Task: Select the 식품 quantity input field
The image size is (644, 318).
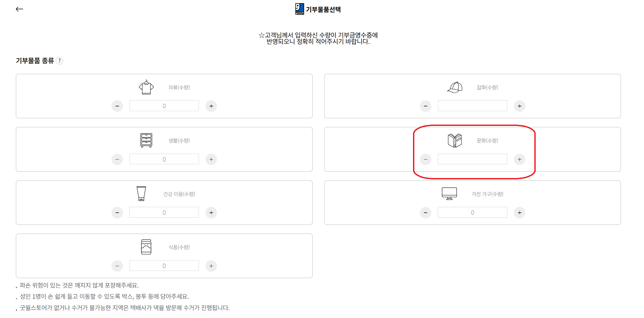Action: tap(164, 266)
